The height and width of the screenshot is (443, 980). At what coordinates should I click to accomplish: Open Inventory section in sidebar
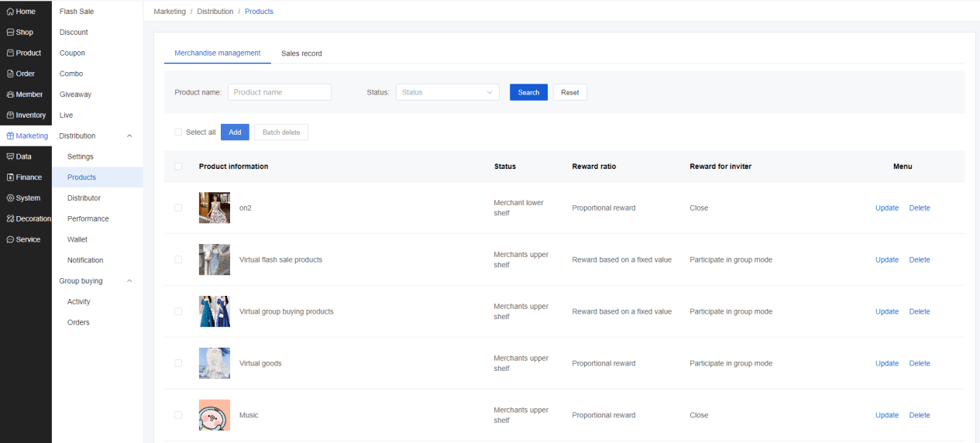click(x=26, y=115)
